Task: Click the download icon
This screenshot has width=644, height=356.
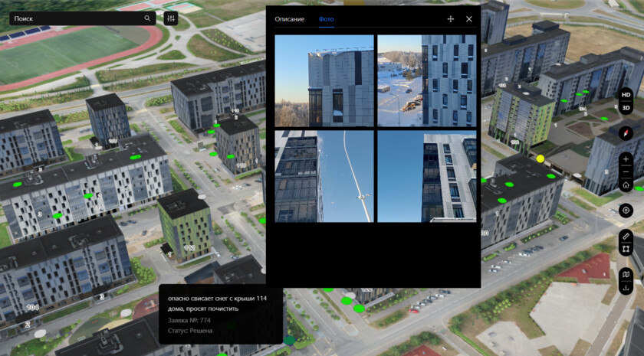Action: click(626, 288)
